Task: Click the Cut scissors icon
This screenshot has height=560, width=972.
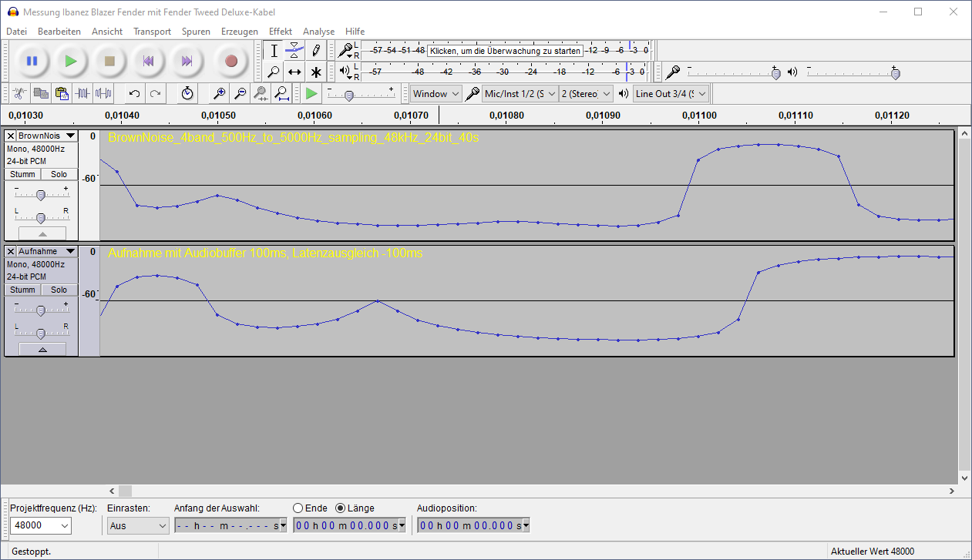Action: pyautogui.click(x=21, y=93)
